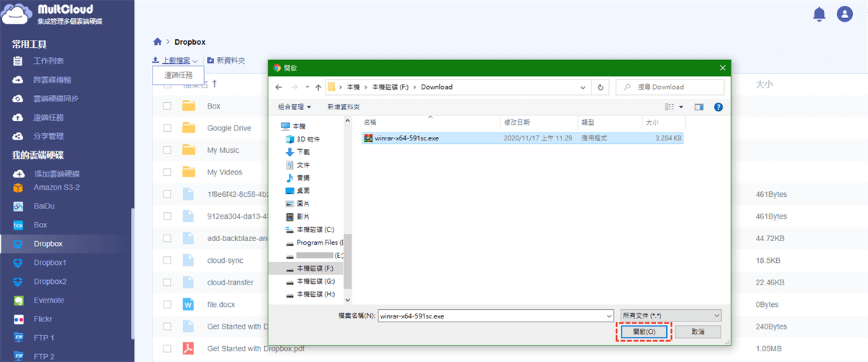Check the box for cloud-sync file
This screenshot has width=868, height=362.
[x=167, y=261]
